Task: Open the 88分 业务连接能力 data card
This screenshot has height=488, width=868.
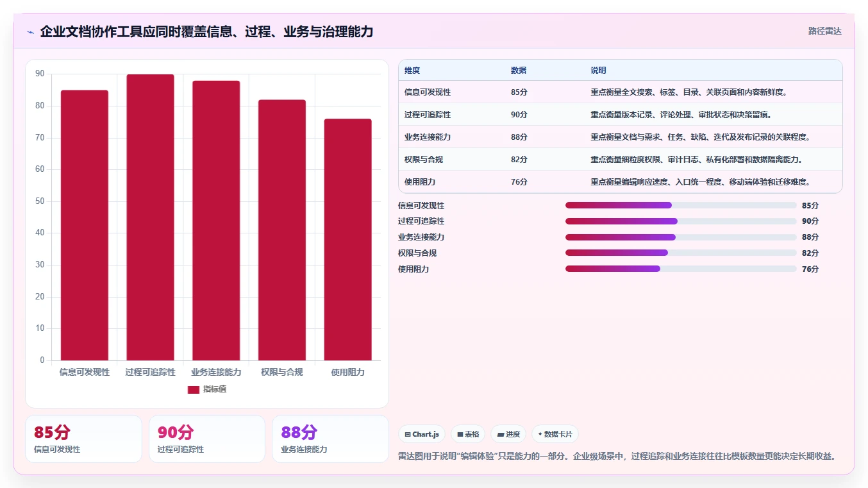Action: 330,439
